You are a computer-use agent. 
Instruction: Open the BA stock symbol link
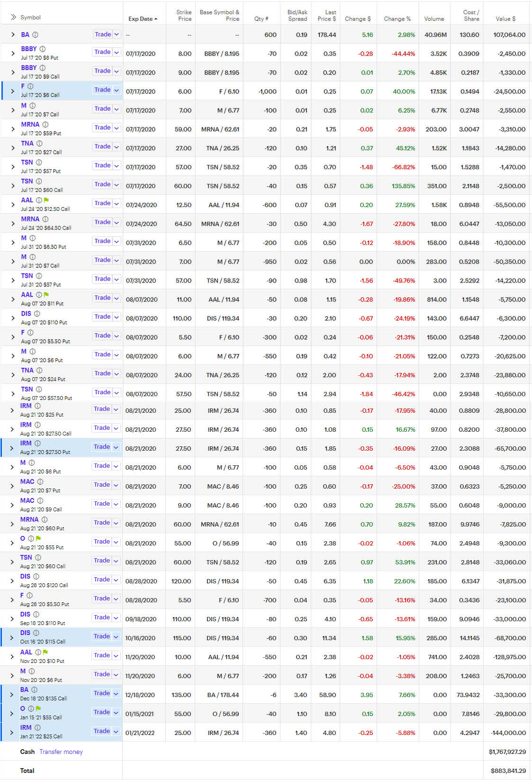tap(25, 35)
